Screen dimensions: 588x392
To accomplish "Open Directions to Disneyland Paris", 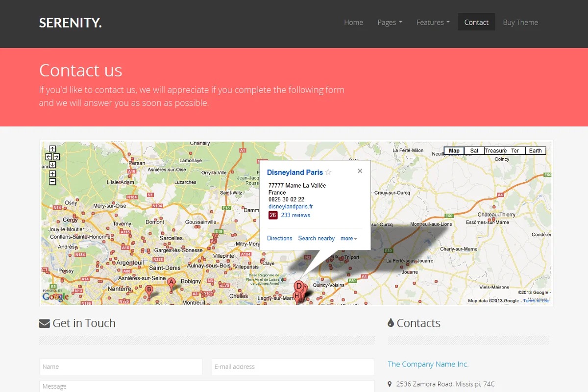I will 279,239.
